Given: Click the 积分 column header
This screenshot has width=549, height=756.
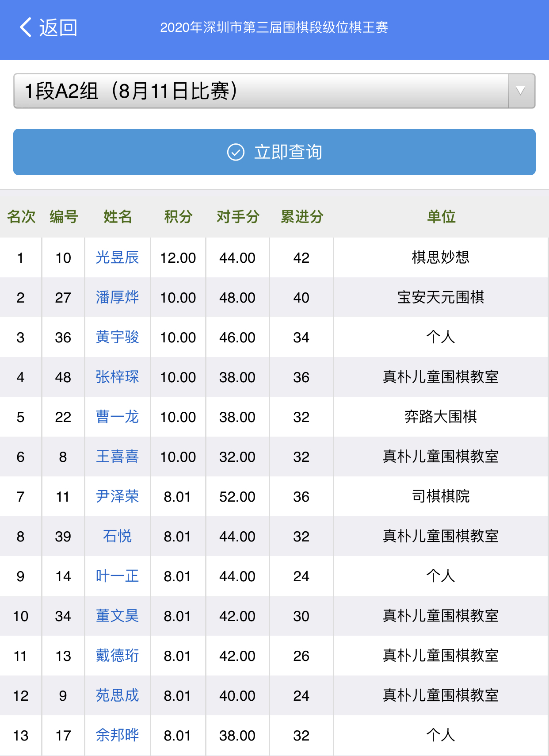Looking at the screenshot, I should click(178, 217).
